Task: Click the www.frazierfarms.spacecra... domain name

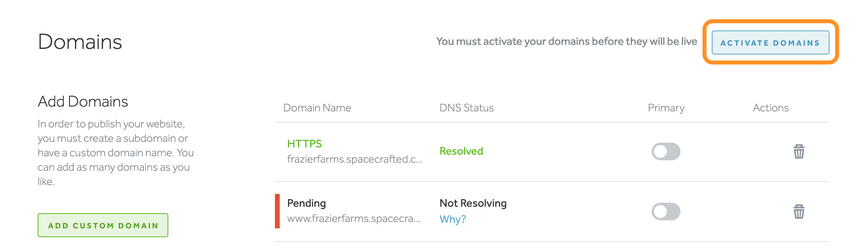Action: coord(354,218)
